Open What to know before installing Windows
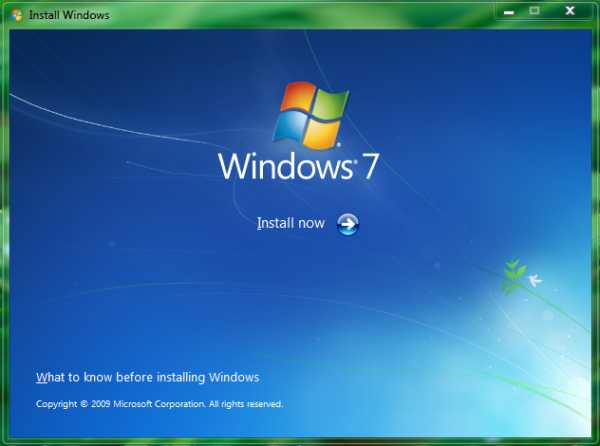600x446 pixels. pos(147,378)
